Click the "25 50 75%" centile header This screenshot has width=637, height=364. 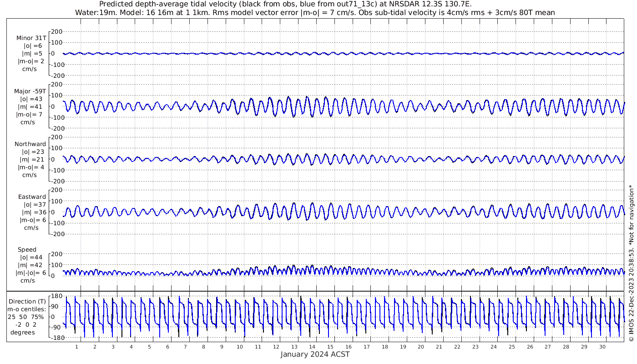coord(26,317)
